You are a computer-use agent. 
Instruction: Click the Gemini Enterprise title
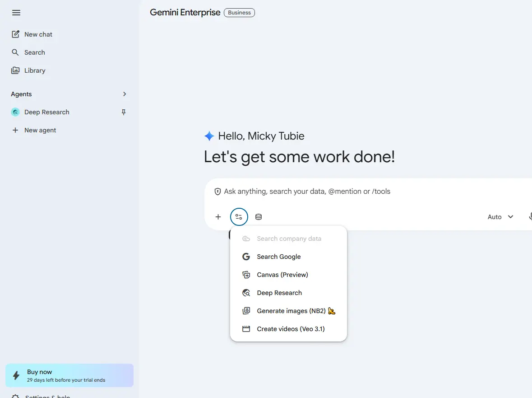point(185,13)
